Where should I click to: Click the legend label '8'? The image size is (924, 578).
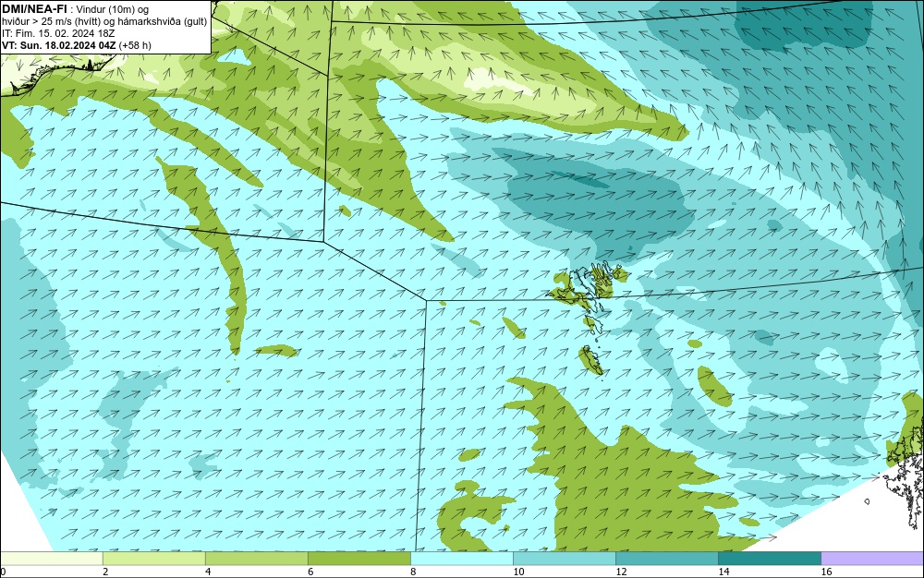[x=413, y=572]
